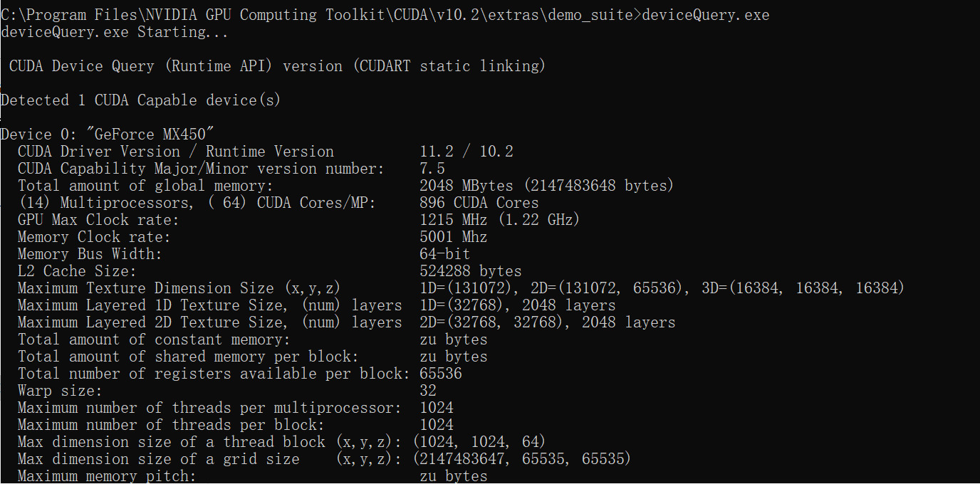Screen dimensions: 980x484
Task: Click the "deviceQuery.exe Starting..." line
Action: (x=113, y=32)
